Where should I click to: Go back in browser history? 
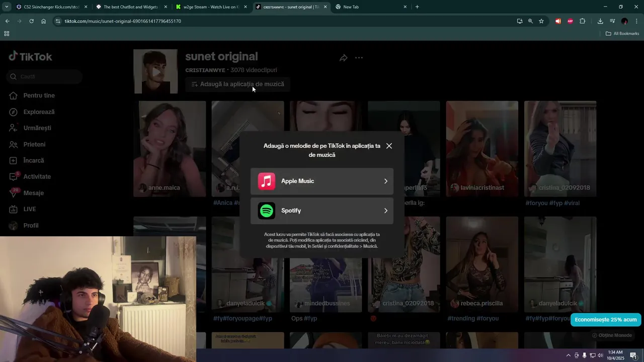point(7,21)
